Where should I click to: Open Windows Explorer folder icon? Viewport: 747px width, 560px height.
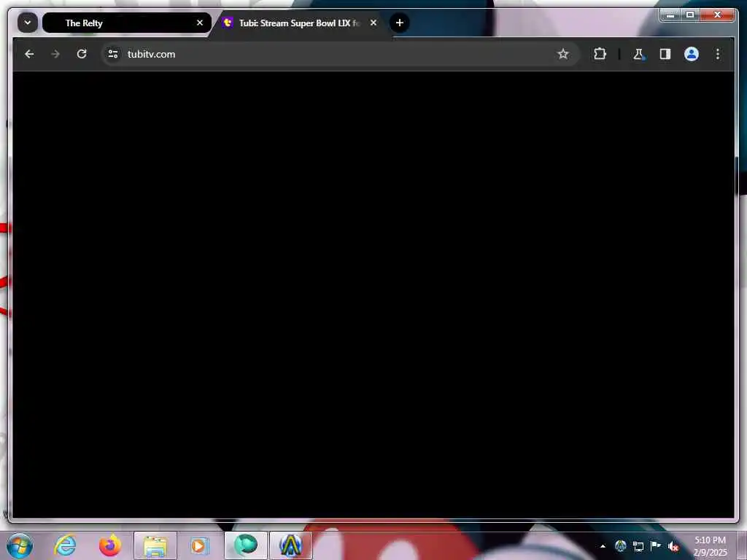coord(155,545)
